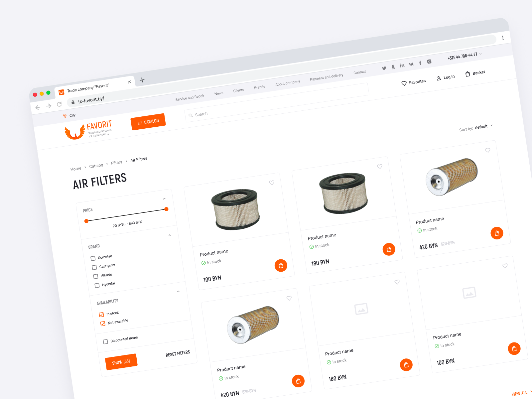The height and width of the screenshot is (399, 532).
Task: Check the Komatsu brand checkbox
Action: coord(93,258)
